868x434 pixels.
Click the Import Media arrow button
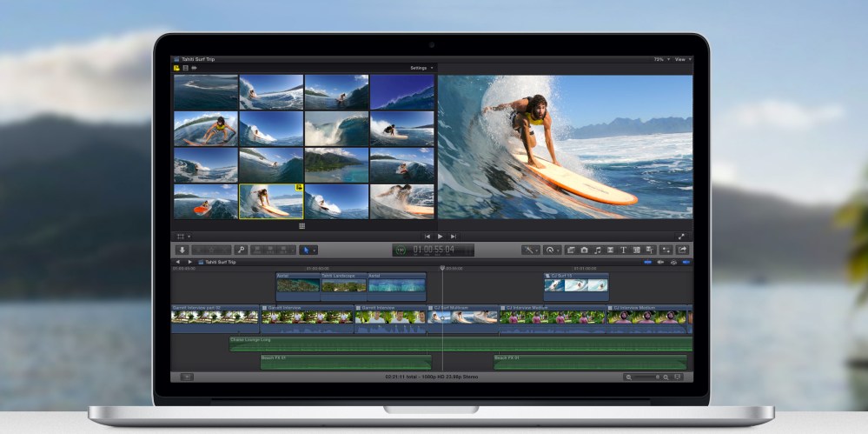tap(182, 250)
